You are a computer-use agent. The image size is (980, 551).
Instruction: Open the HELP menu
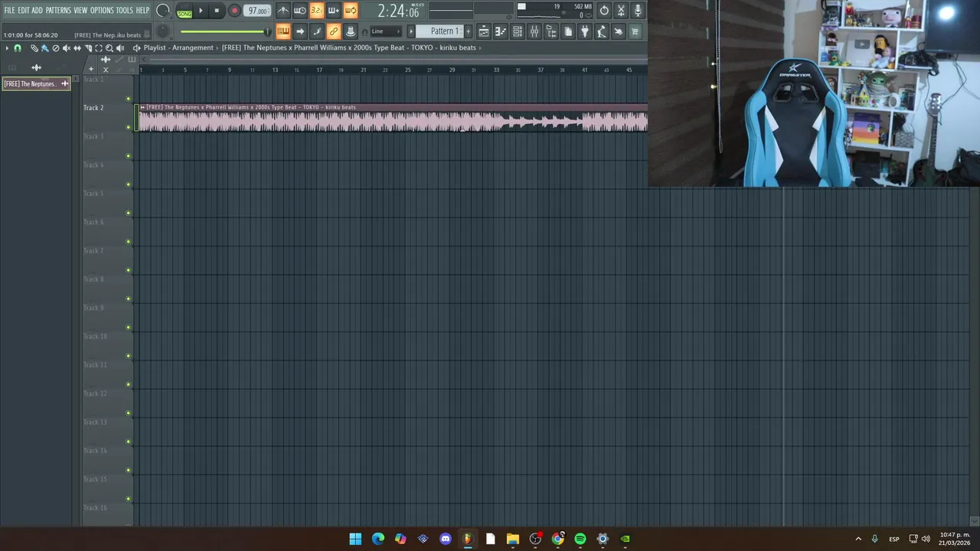[143, 11]
